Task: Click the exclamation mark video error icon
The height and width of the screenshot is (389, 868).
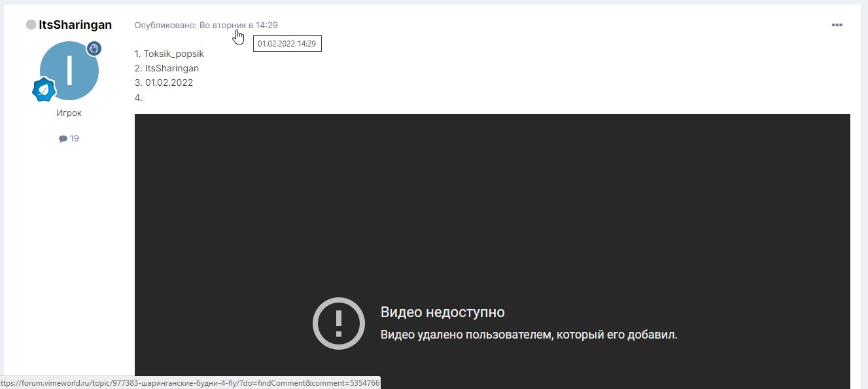Action: pyautogui.click(x=338, y=323)
